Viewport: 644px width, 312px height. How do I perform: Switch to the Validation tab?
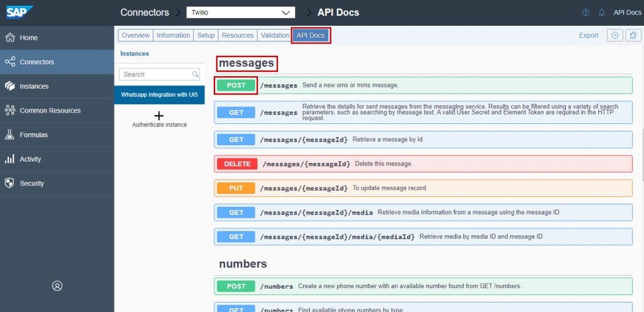(x=275, y=35)
